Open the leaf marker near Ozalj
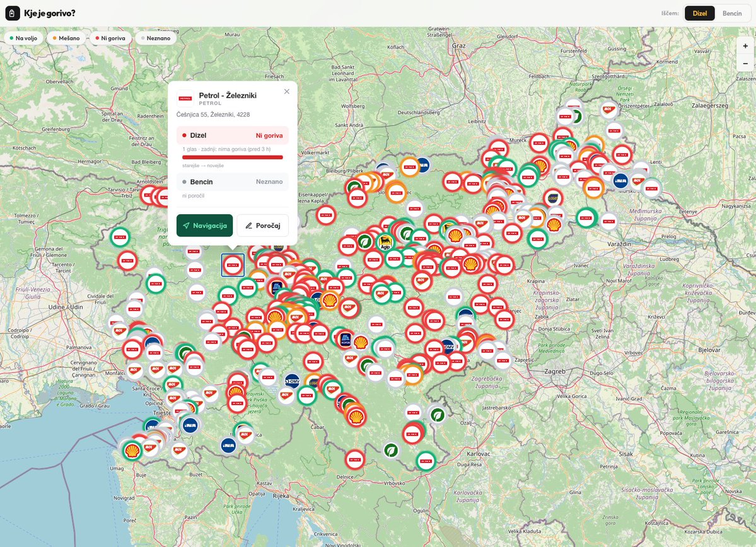756x547 pixels. pyautogui.click(x=438, y=414)
